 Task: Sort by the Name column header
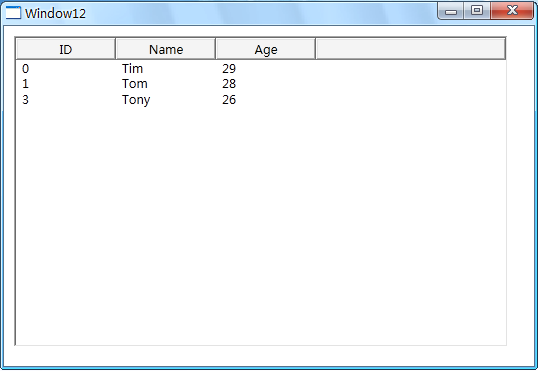(166, 49)
